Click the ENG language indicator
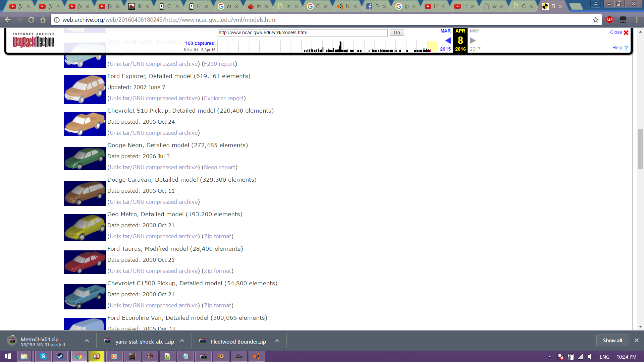Screen dimensions: 644x362 (604, 357)
